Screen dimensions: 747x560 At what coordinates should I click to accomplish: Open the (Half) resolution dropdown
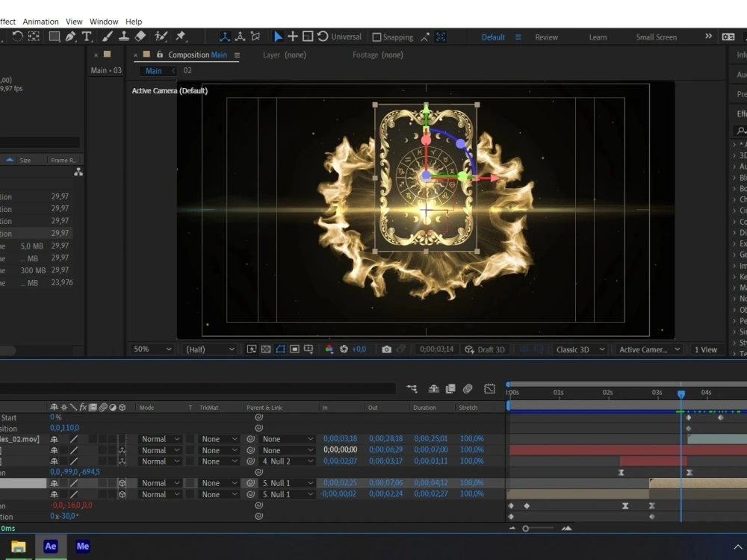[210, 349]
